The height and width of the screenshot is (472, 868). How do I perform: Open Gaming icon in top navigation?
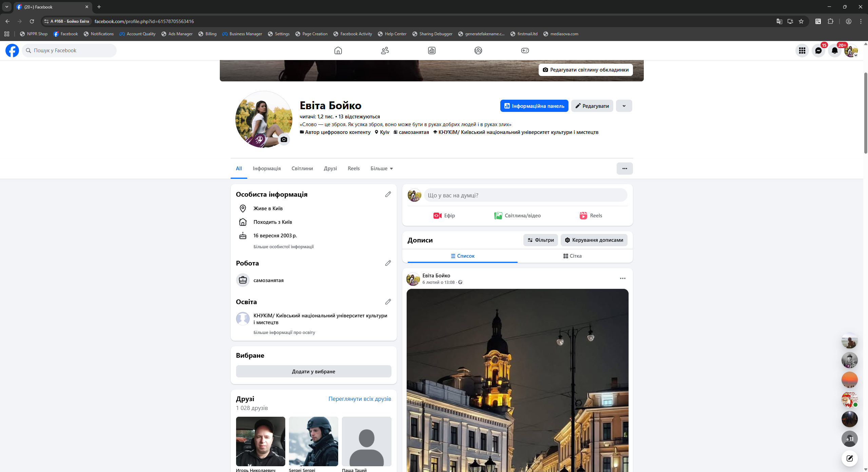[525, 51]
